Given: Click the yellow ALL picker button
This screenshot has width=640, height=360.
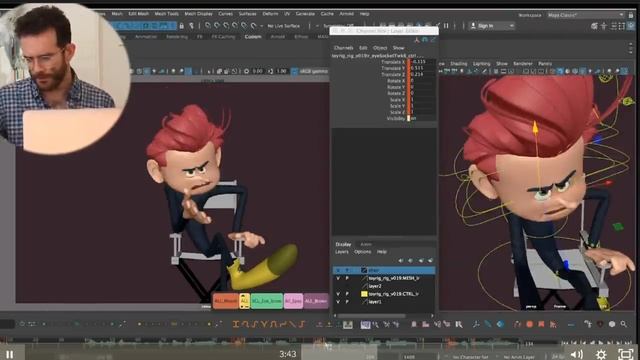Looking at the screenshot, I should pyautogui.click(x=244, y=301).
